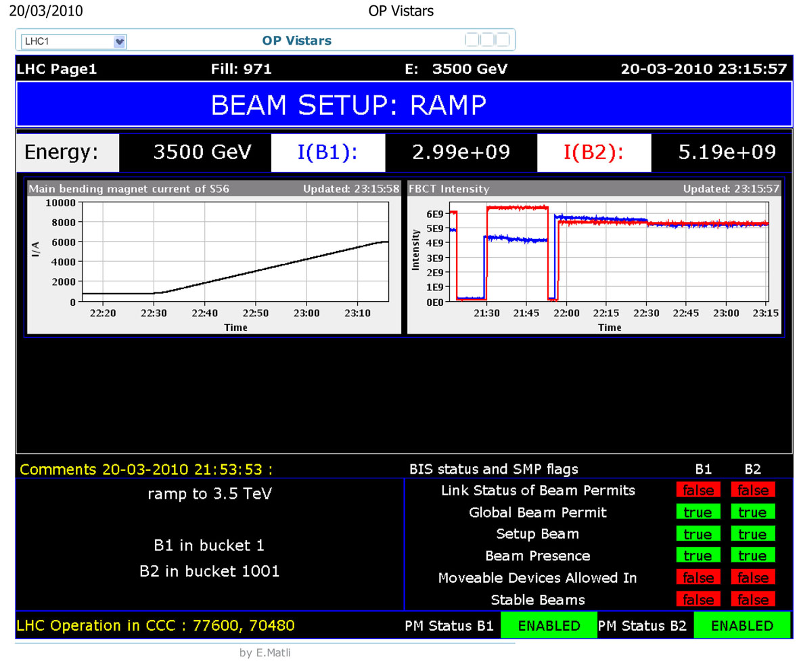Click B2 false cell for Moveable Devices
Screen dimensions: 799x672
(753, 577)
